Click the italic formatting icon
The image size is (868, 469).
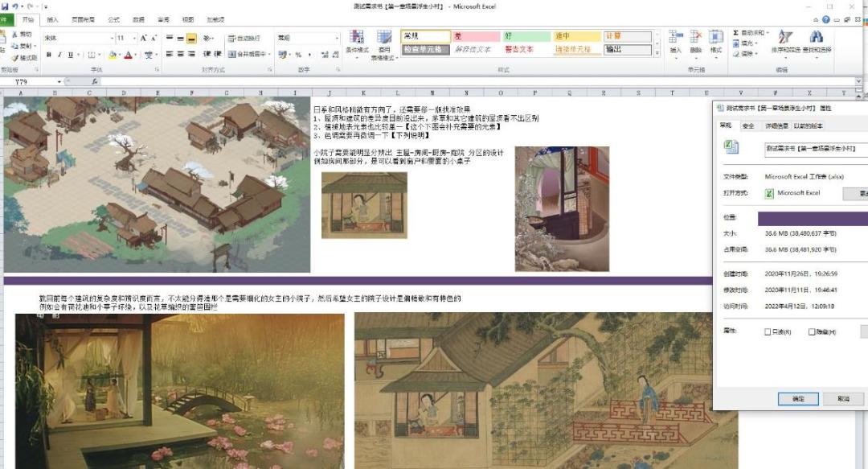click(59, 55)
